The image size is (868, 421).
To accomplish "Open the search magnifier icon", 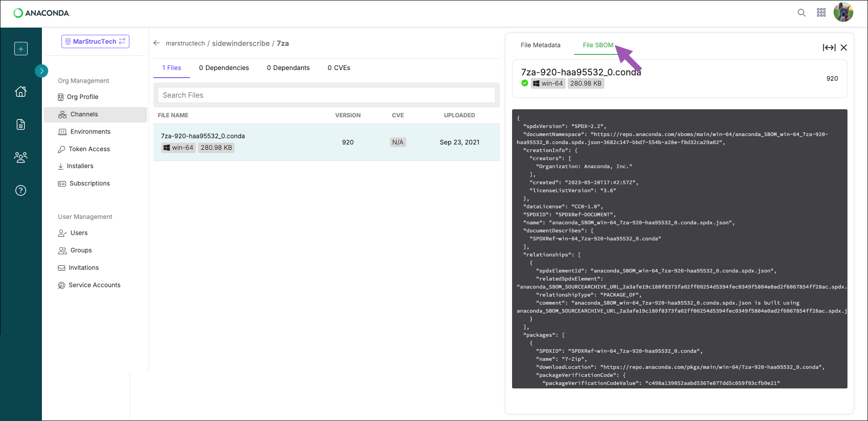I will (x=802, y=12).
